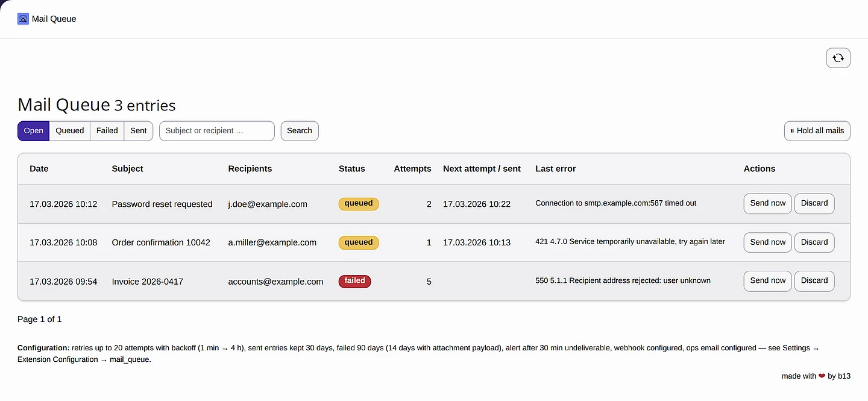Switch to the Sent filter tab
The height and width of the screenshot is (401, 868).
point(139,131)
